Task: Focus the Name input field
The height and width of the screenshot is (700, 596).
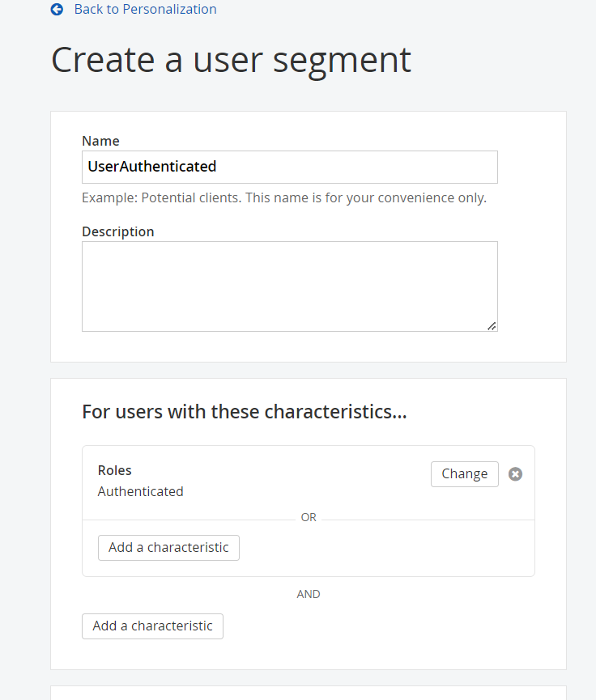Action: point(290,167)
